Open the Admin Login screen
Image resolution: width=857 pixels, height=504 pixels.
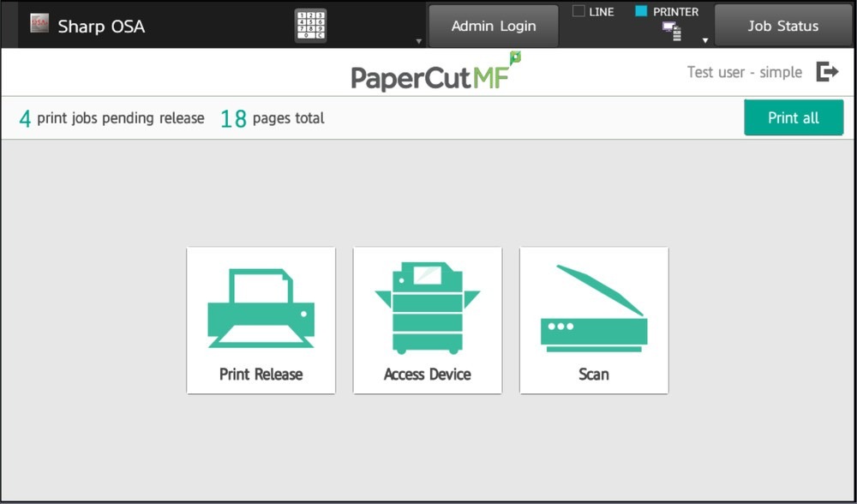(493, 26)
